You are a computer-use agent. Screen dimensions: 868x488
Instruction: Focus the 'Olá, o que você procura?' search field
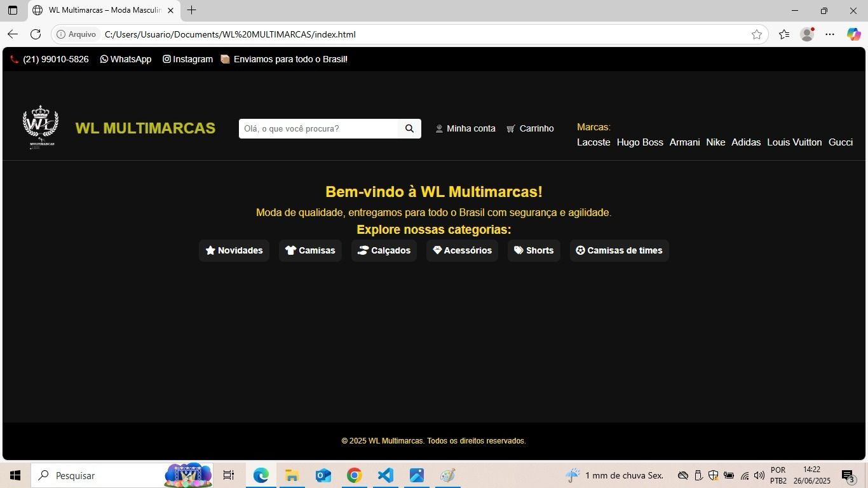(x=318, y=128)
